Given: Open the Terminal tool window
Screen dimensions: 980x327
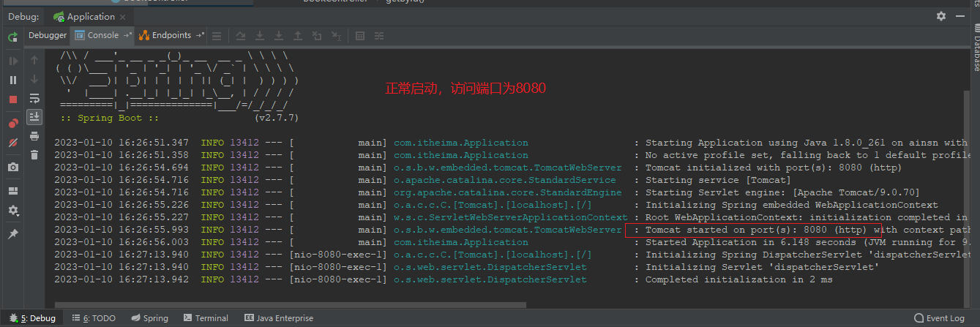Looking at the screenshot, I should coord(206,318).
